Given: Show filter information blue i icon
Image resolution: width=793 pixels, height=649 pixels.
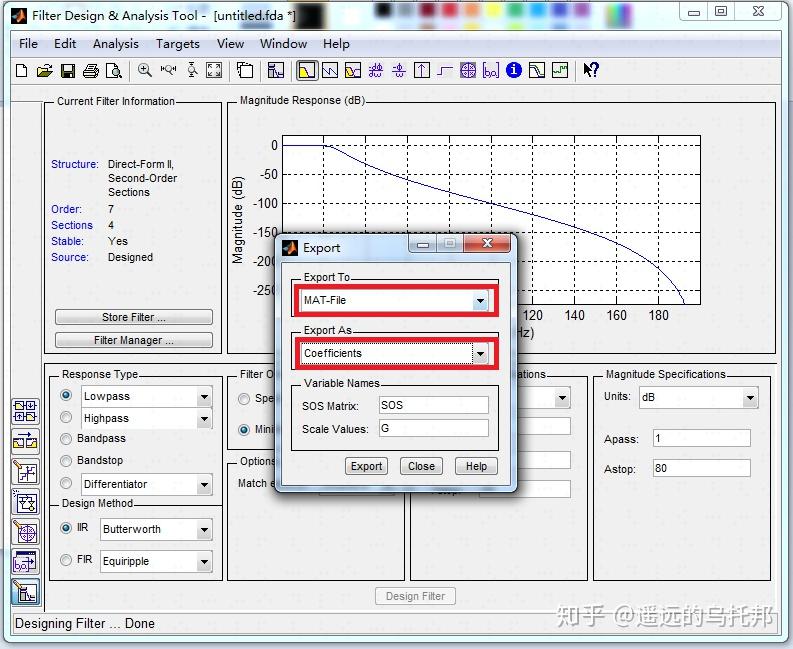Looking at the screenshot, I should click(514, 70).
